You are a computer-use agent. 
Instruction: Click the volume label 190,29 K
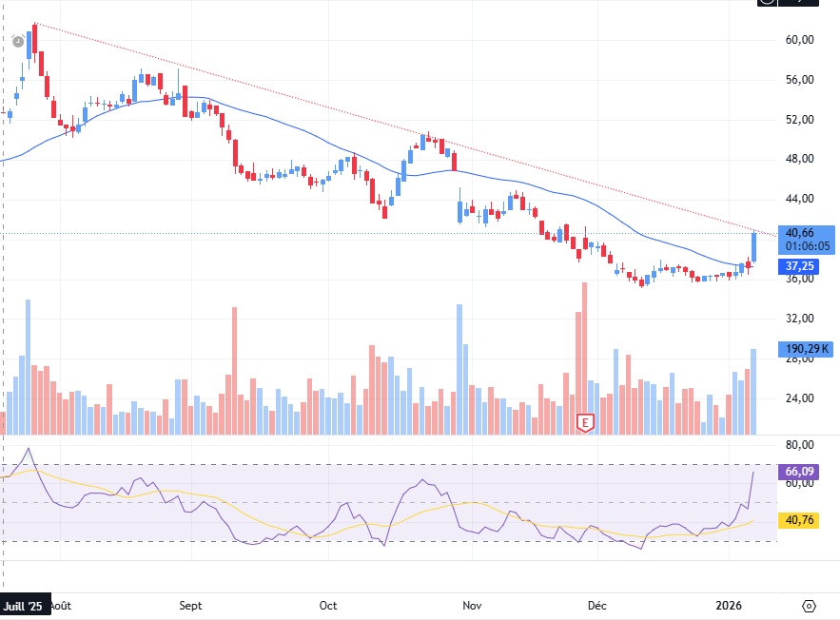click(x=806, y=349)
